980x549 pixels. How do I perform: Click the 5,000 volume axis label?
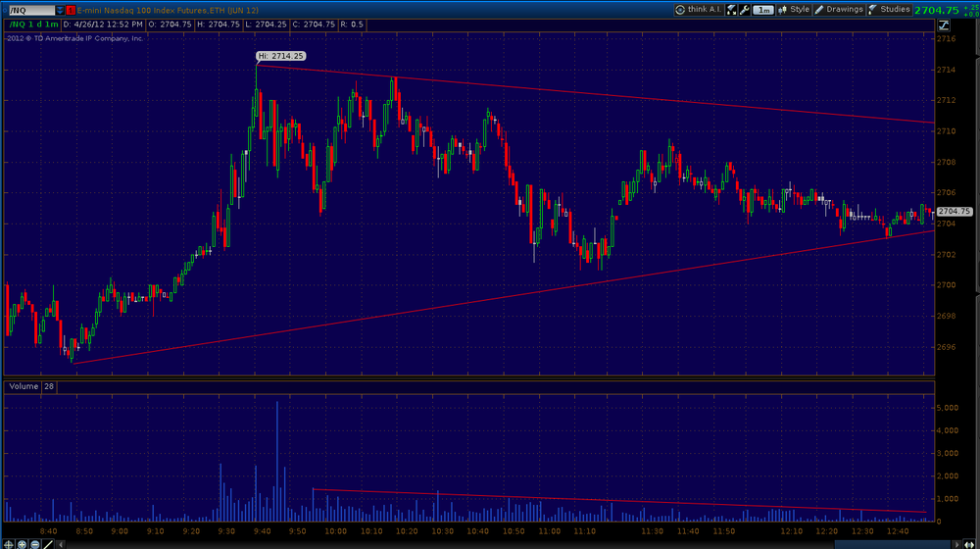tap(948, 408)
